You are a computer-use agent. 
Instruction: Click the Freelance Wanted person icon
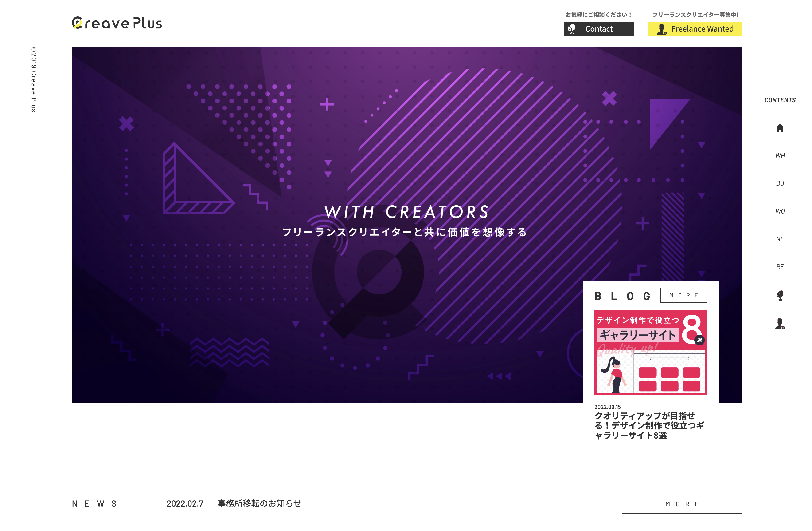point(662,28)
